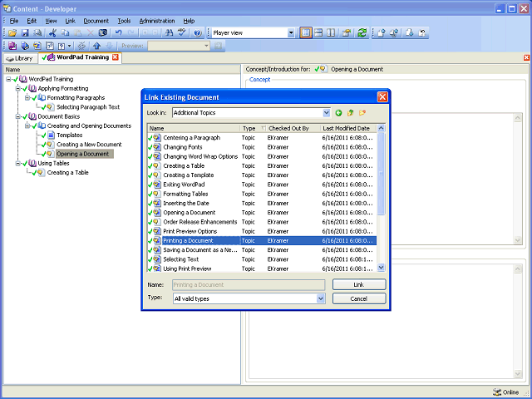Click the Cut scissors icon
The width and height of the screenshot is (532, 399).
click(x=52, y=32)
